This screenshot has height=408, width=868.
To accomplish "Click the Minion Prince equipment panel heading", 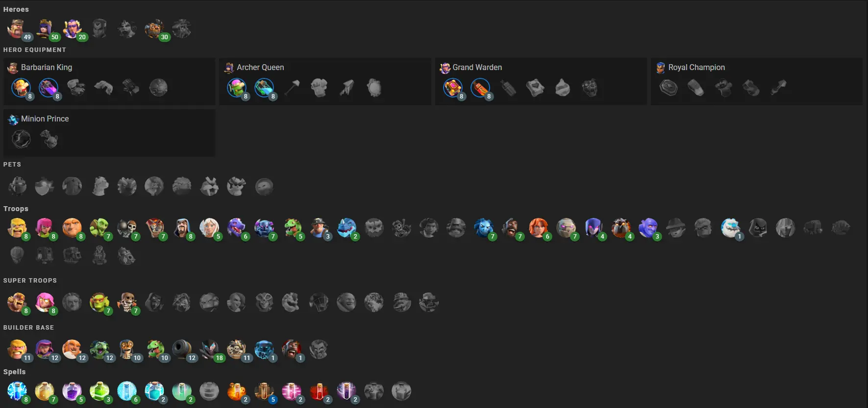I will coord(45,119).
